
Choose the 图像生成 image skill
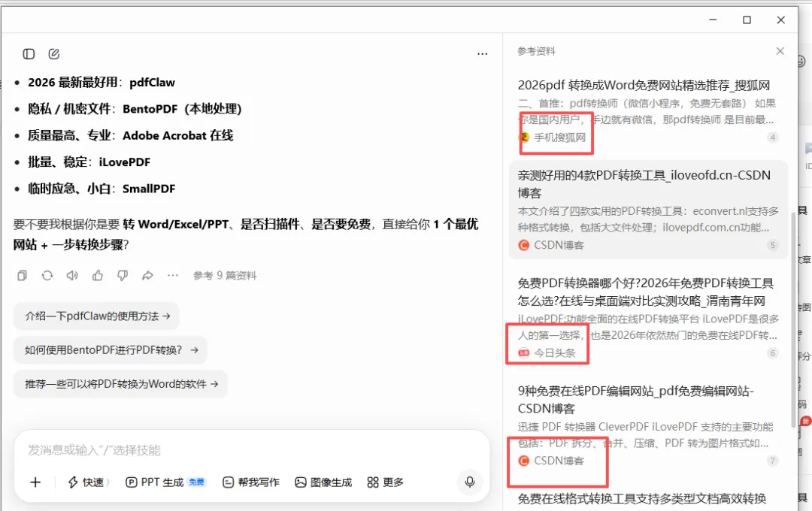click(x=323, y=482)
